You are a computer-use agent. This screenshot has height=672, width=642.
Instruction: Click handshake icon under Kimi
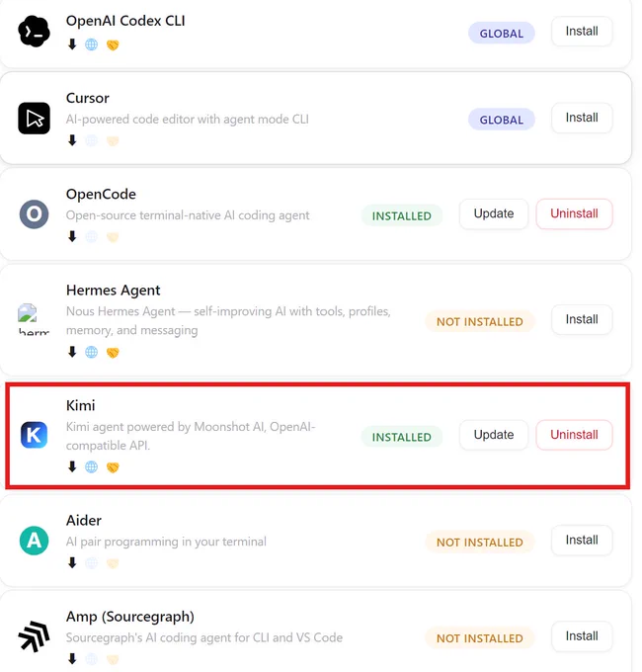pyautogui.click(x=113, y=467)
